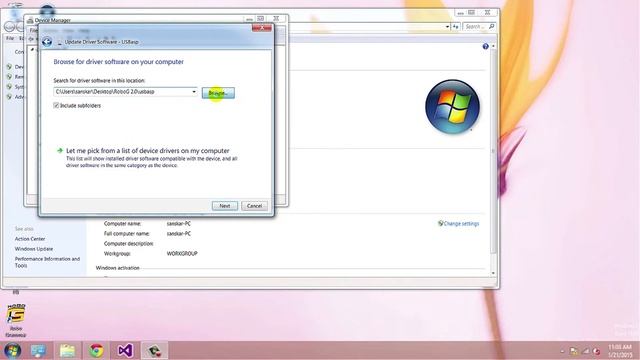Click the back arrow in the Update Driver dialog
This screenshot has width=640, height=360.
pos(47,42)
